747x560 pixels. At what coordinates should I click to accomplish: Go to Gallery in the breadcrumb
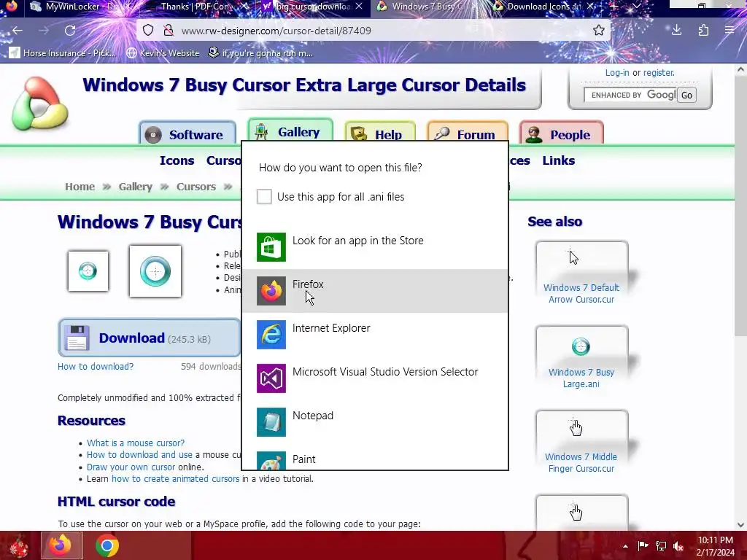[135, 187]
